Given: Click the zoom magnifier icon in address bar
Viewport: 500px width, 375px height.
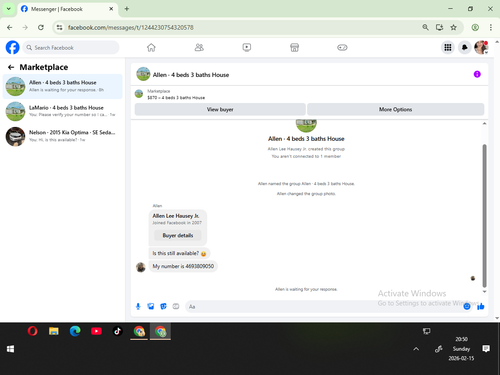Looking at the screenshot, I should [x=425, y=27].
